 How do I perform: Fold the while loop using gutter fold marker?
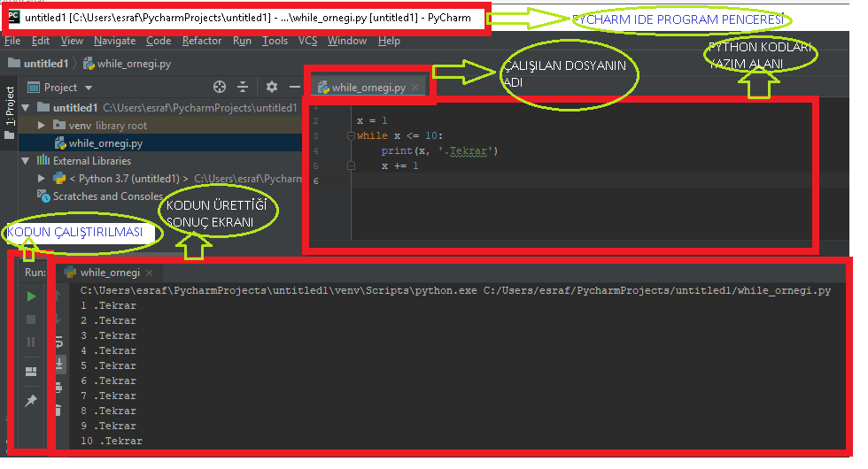[351, 135]
